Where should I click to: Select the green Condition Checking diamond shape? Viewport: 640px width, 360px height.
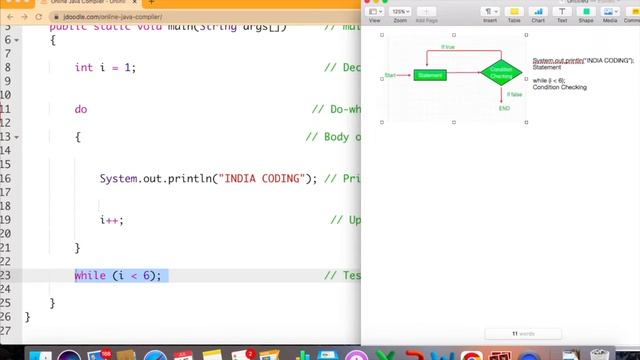tap(501, 73)
